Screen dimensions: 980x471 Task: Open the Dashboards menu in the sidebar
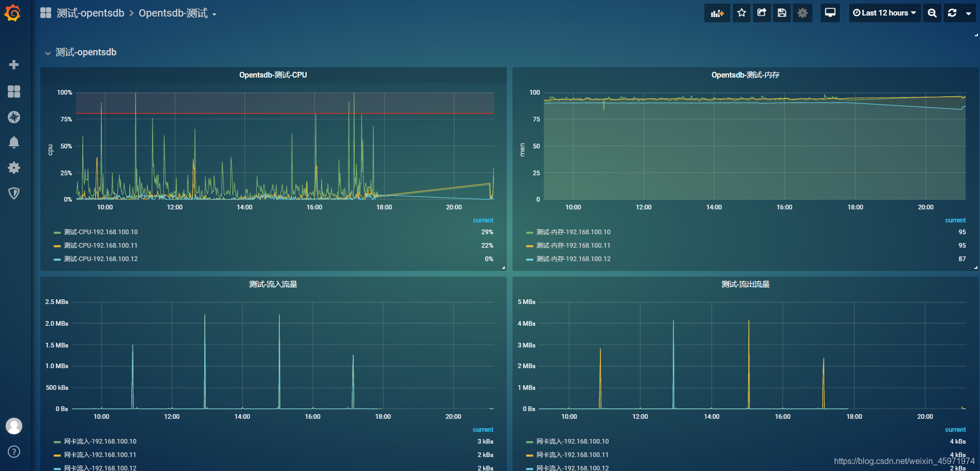pos(14,92)
